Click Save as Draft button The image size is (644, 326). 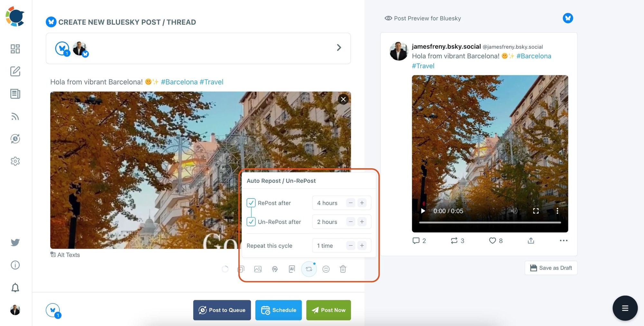coord(551,268)
